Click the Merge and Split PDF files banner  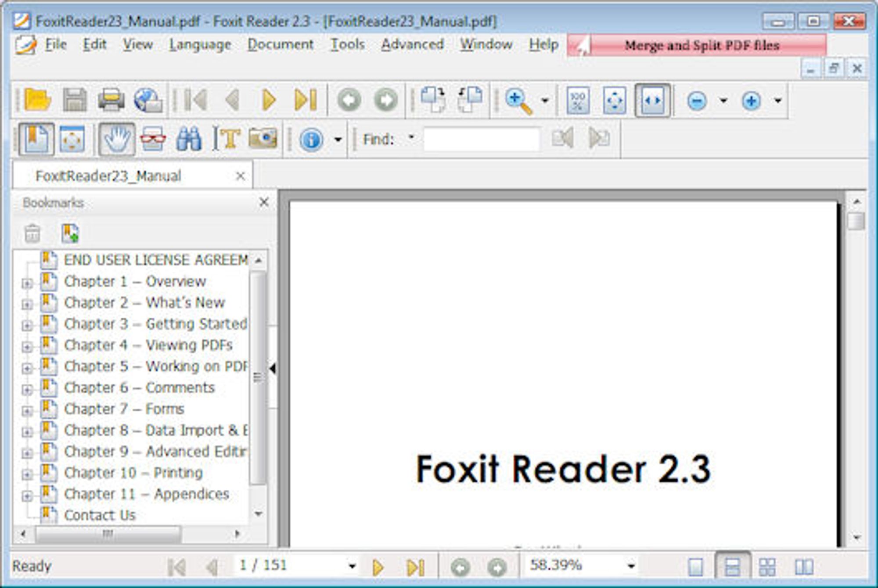click(697, 45)
